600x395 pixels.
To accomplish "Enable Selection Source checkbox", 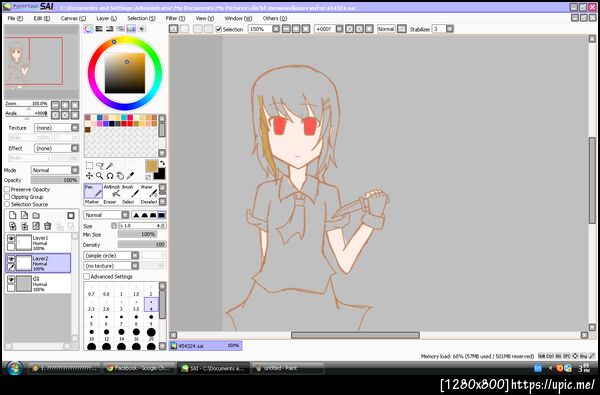I will coord(7,204).
